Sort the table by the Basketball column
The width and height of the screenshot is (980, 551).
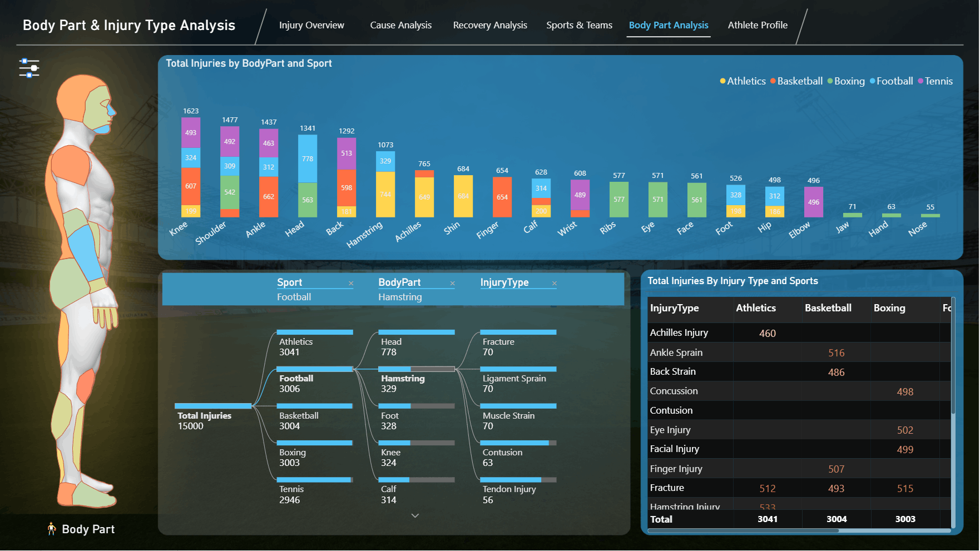(x=828, y=308)
